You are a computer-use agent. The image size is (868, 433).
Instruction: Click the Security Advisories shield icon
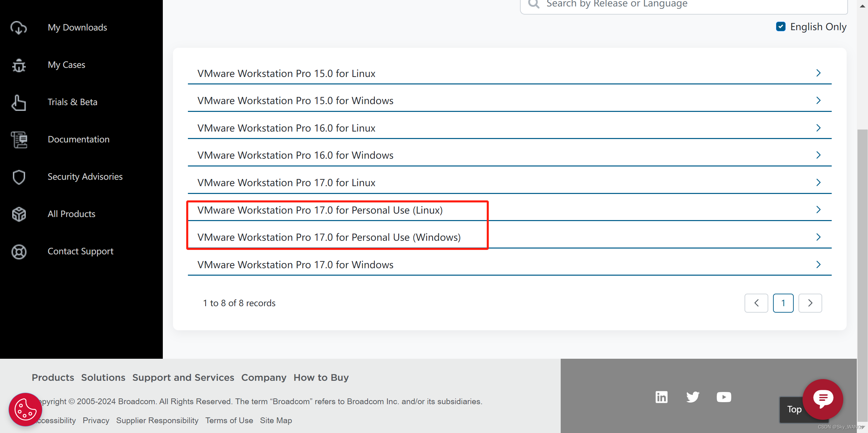tap(19, 177)
